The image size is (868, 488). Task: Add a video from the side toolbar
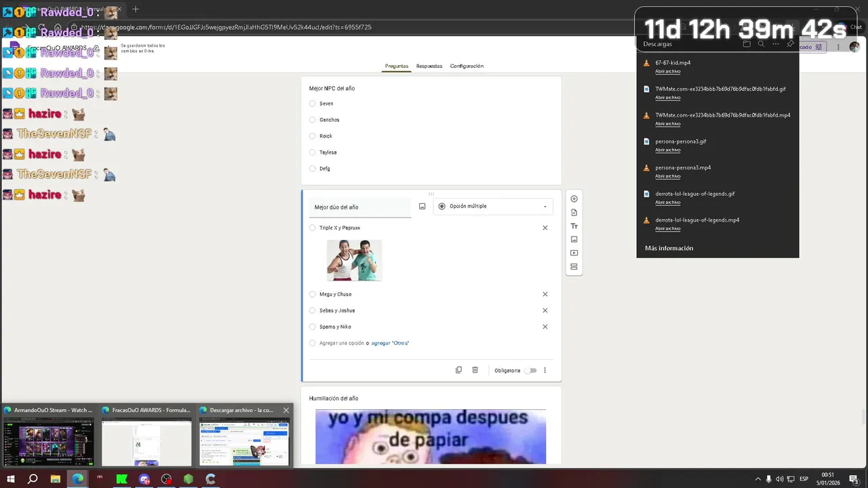click(574, 253)
